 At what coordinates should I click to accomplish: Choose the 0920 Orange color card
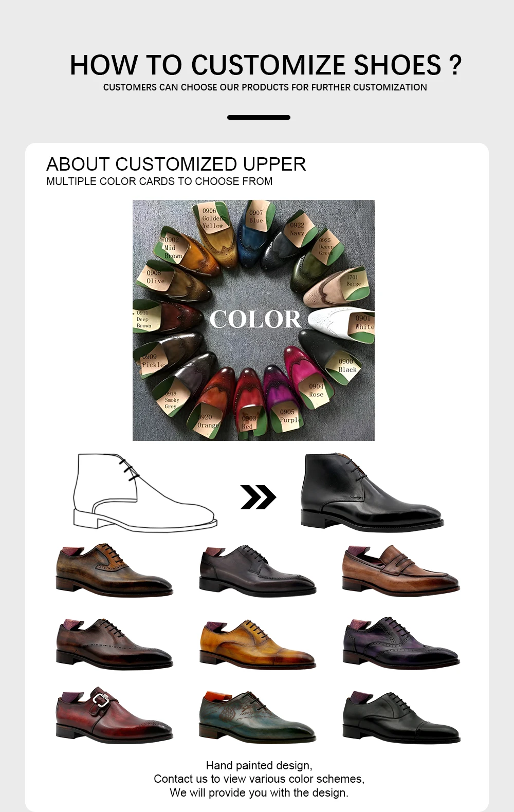coord(207,421)
